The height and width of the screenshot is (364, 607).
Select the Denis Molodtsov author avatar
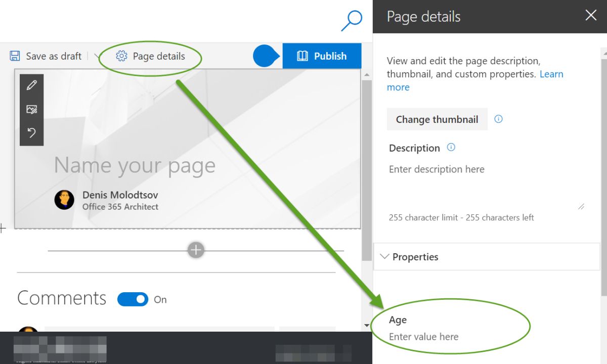(x=64, y=200)
